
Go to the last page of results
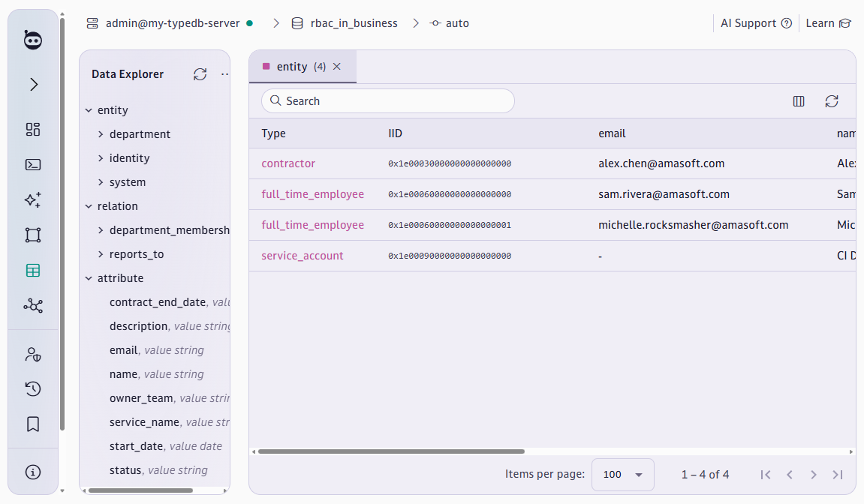(838, 475)
